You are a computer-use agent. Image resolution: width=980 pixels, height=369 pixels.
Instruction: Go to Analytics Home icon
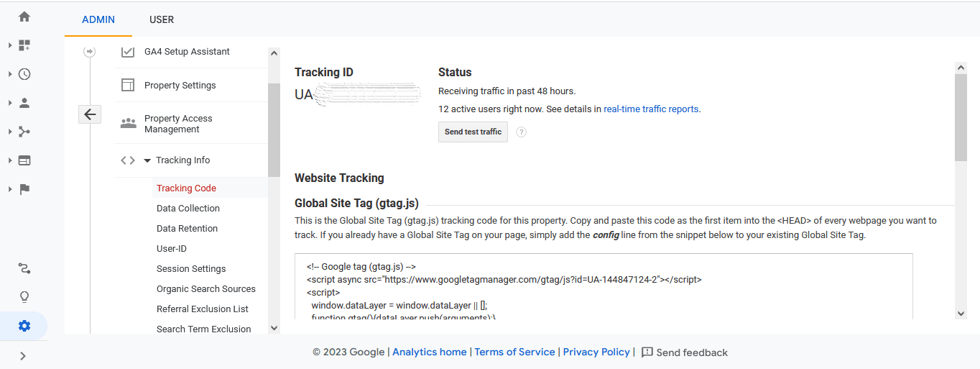(x=24, y=17)
